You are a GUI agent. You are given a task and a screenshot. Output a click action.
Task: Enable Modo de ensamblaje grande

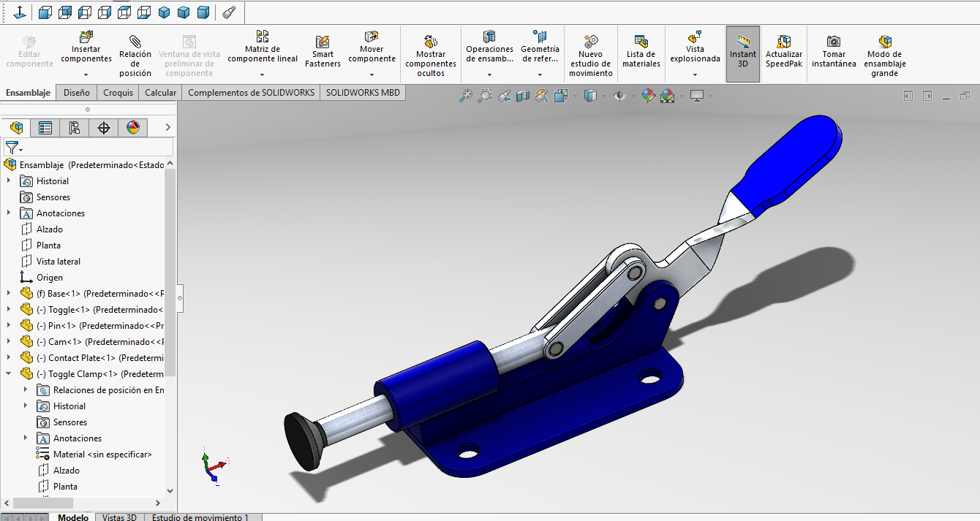884,49
